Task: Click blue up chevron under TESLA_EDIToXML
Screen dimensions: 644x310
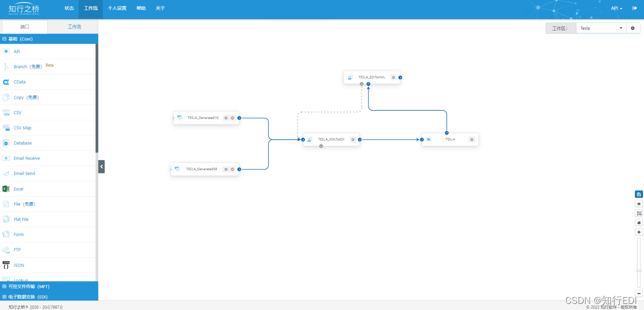Action: 368,84
